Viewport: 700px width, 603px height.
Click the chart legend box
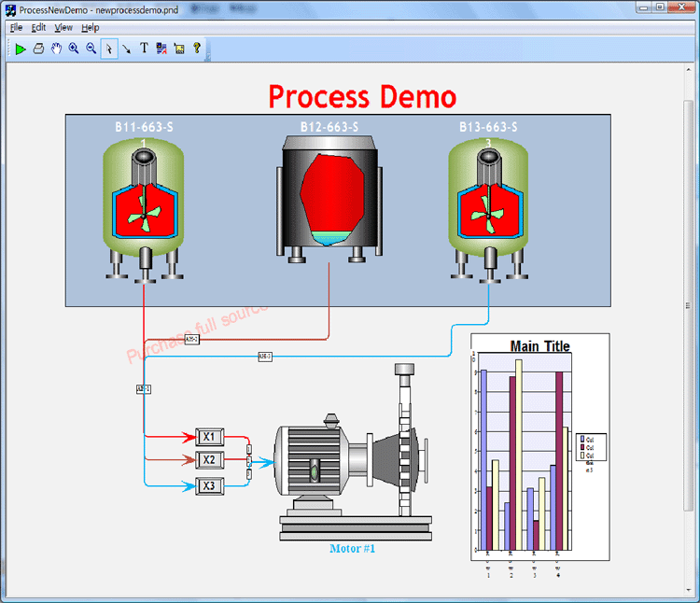pyautogui.click(x=591, y=447)
